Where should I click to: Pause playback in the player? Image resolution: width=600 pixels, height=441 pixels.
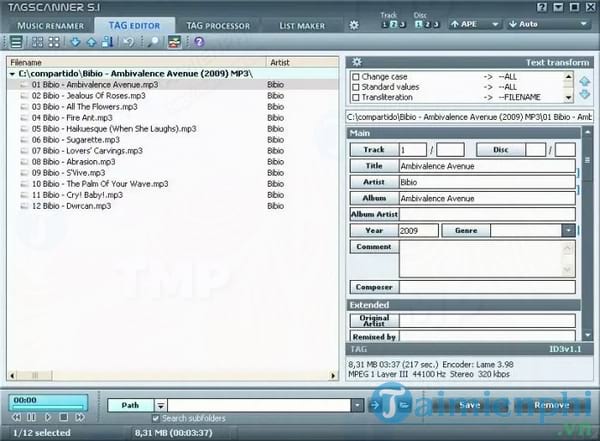pyautogui.click(x=32, y=417)
